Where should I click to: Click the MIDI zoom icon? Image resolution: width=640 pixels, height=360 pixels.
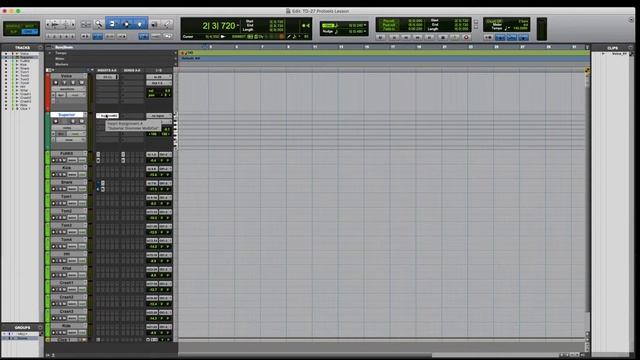65,24
